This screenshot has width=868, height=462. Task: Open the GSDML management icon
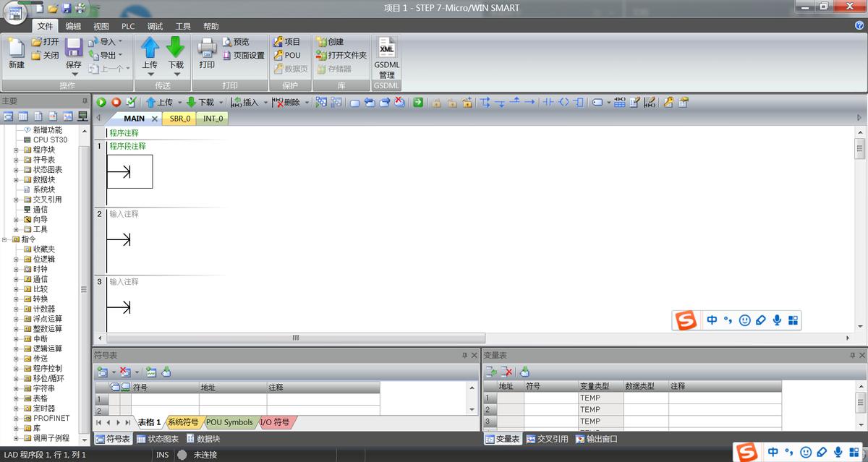tap(387, 48)
